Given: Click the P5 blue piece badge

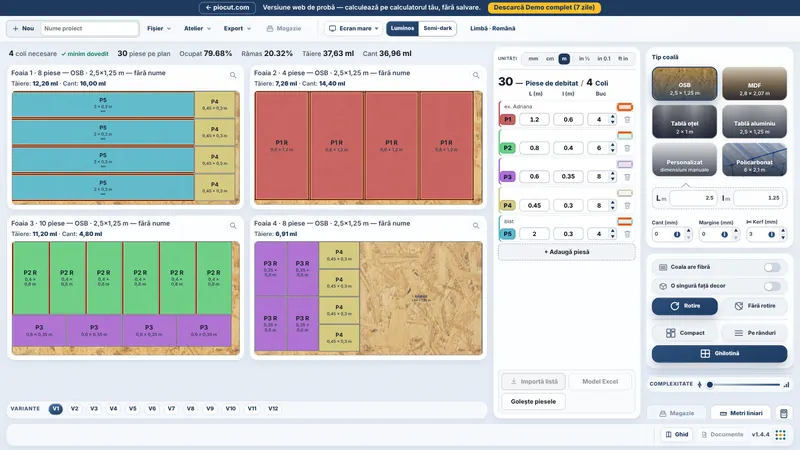Looking at the screenshot, I should pos(508,234).
